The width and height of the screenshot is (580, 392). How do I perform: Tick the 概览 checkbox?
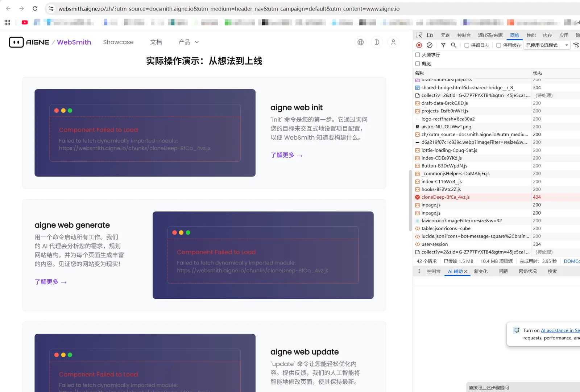tap(418, 64)
